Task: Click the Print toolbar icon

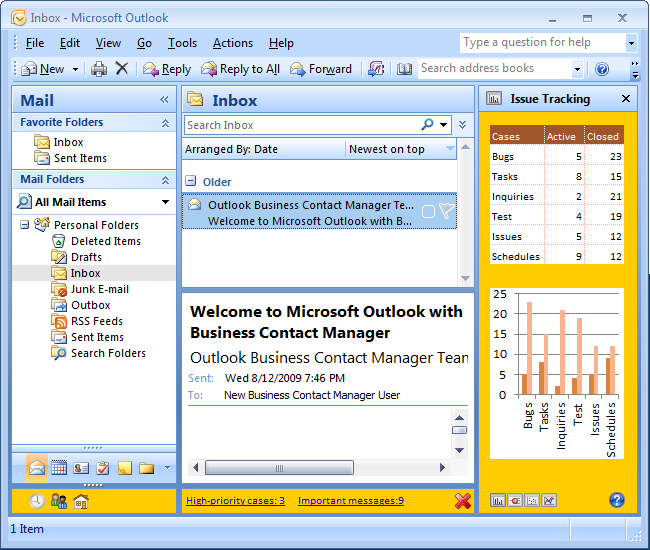Action: click(99, 69)
